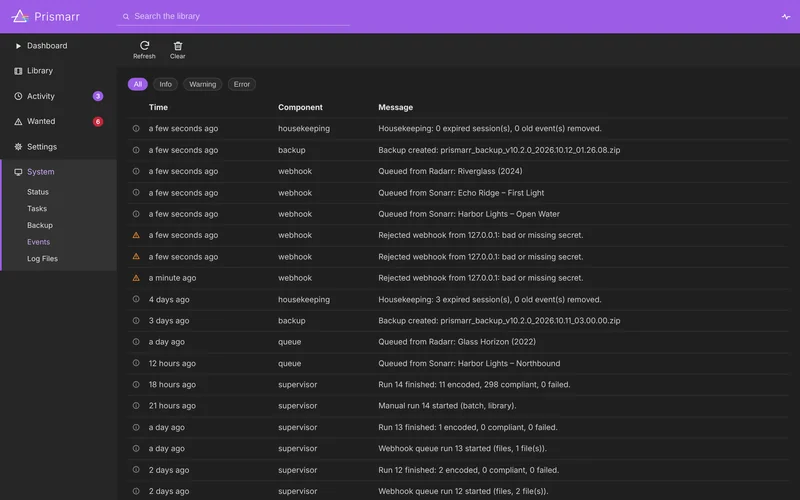Open the Events subpage
Image resolution: width=800 pixels, height=500 pixels.
38,242
